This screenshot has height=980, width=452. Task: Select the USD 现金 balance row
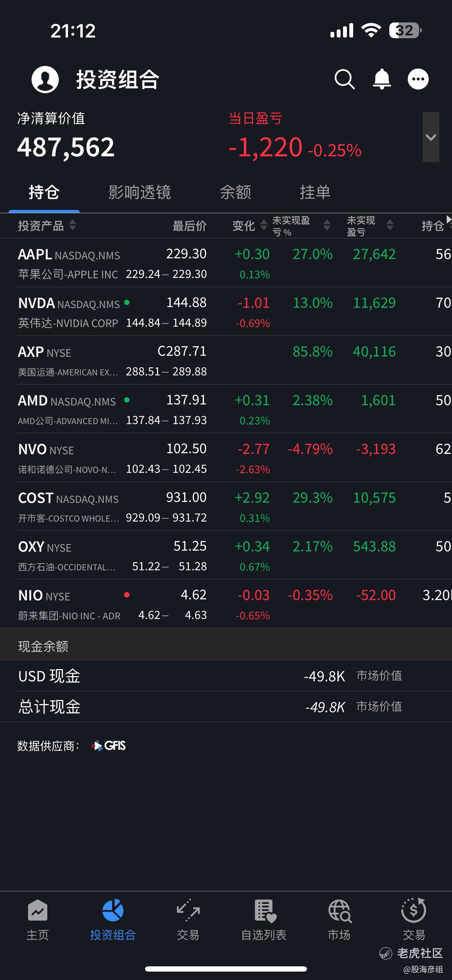coord(226,676)
